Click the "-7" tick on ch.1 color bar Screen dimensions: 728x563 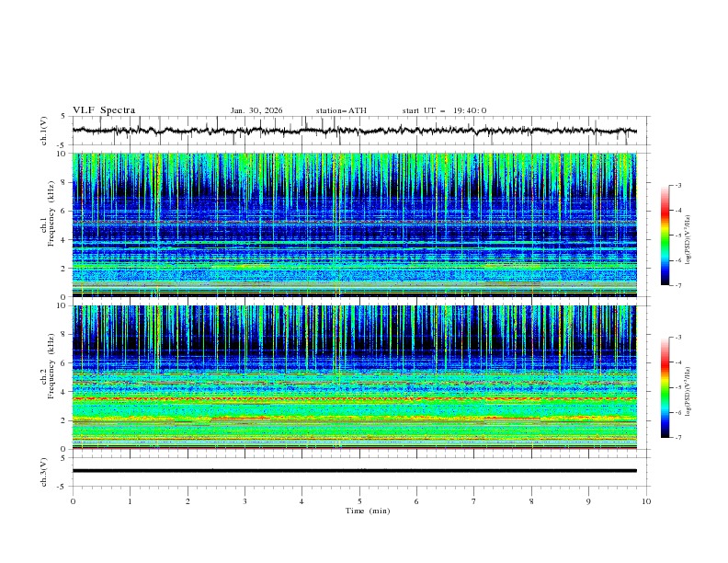[x=678, y=285]
